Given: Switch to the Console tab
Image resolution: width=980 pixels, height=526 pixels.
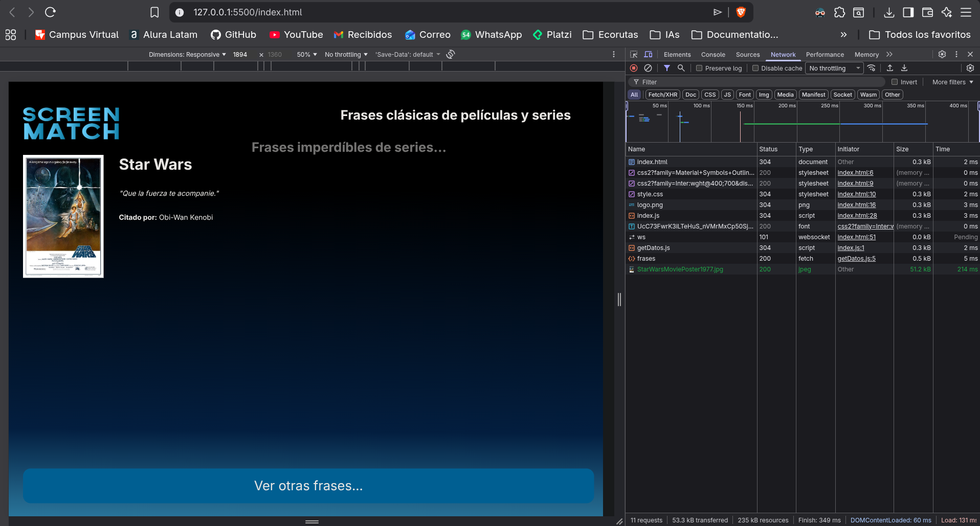Looking at the screenshot, I should 713,54.
